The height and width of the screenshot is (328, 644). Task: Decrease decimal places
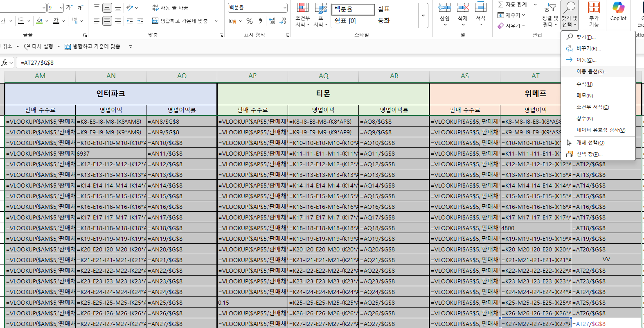pyautogui.click(x=283, y=21)
